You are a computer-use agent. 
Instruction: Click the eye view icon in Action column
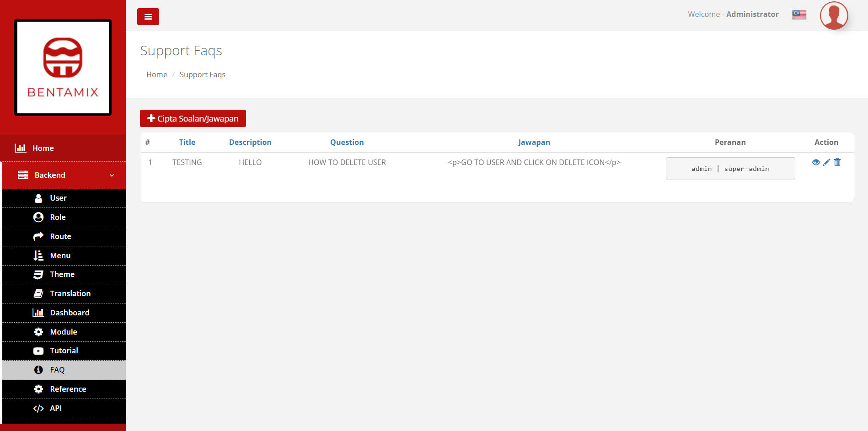point(815,162)
